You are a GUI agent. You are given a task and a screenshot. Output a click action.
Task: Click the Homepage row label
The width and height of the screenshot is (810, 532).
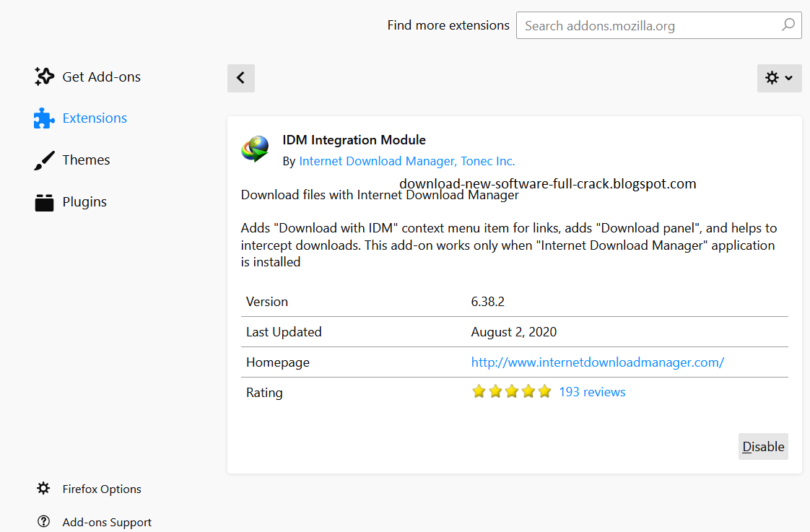[278, 362]
